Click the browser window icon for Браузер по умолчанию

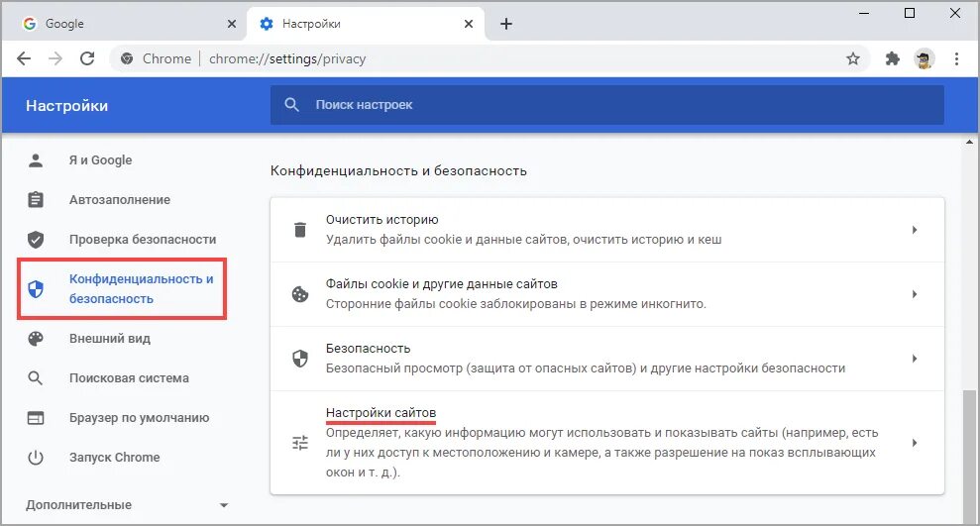pyautogui.click(x=36, y=418)
